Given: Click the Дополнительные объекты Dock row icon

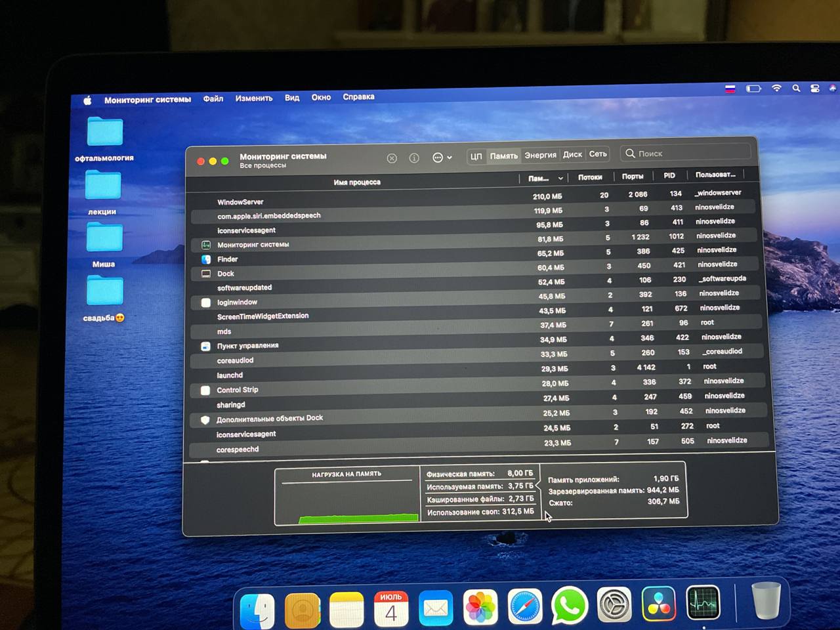Looking at the screenshot, I should point(205,419).
